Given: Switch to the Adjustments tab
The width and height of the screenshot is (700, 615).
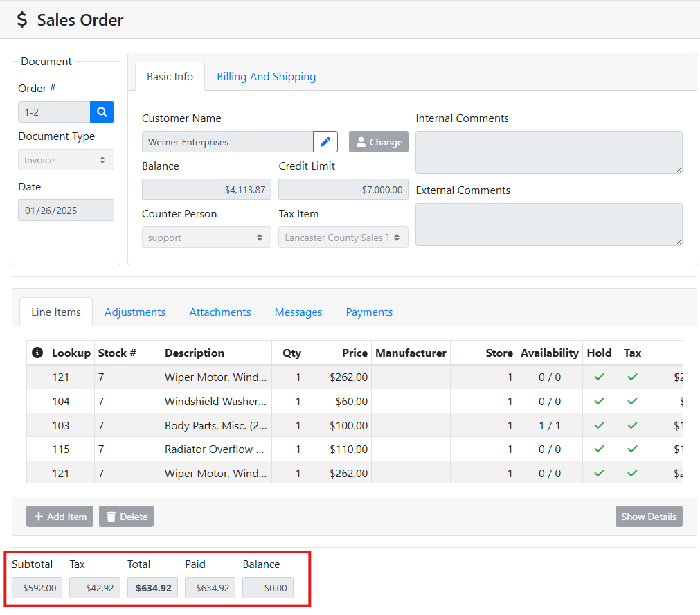Looking at the screenshot, I should (135, 312).
